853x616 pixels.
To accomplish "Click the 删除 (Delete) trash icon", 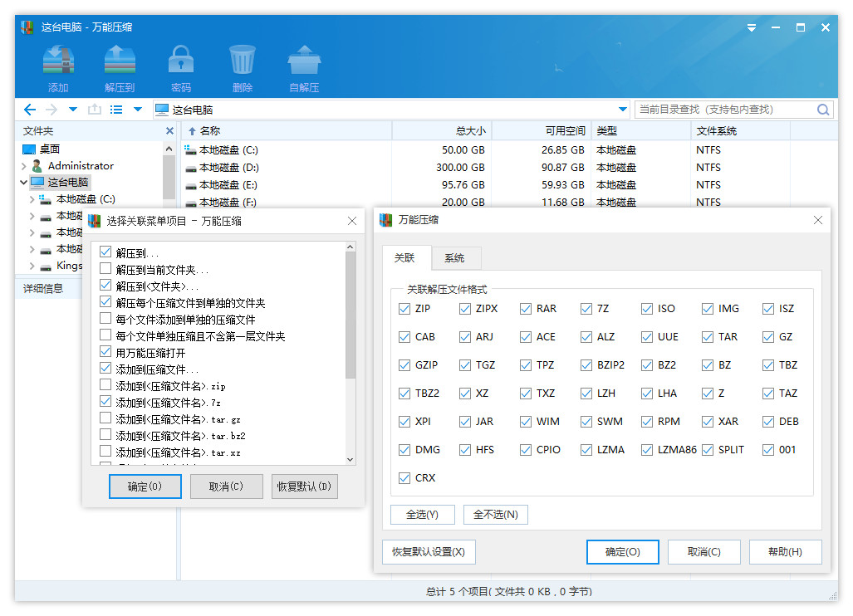I will click(x=243, y=60).
